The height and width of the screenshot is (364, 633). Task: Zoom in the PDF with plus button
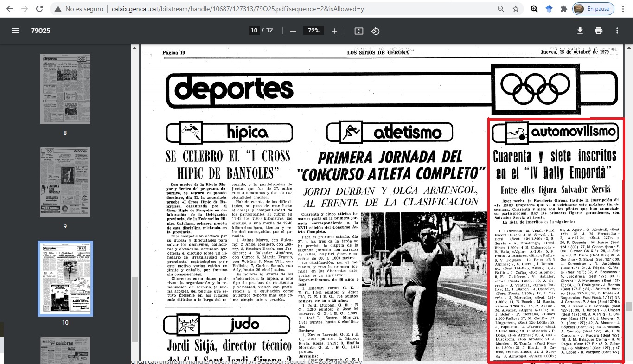coord(334,31)
